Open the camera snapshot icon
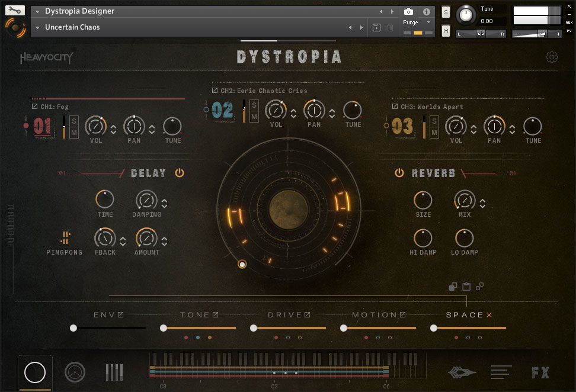The width and height of the screenshot is (576, 392). tap(408, 12)
